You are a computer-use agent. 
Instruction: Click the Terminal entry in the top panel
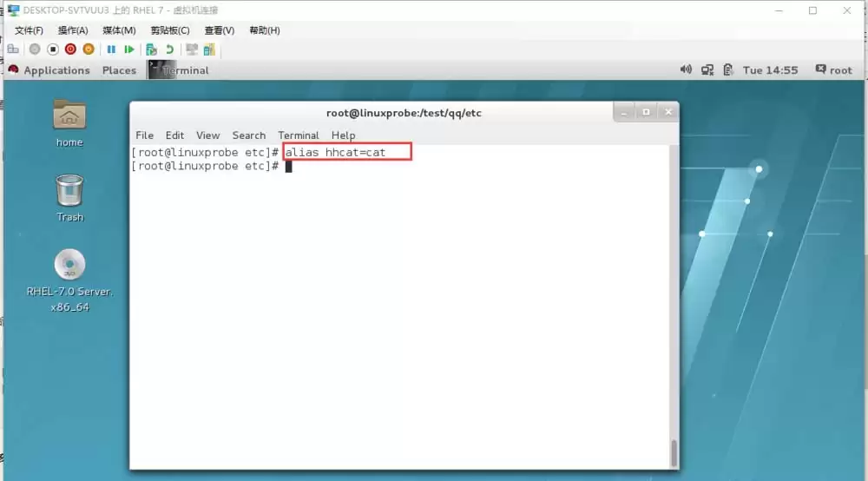tap(179, 70)
